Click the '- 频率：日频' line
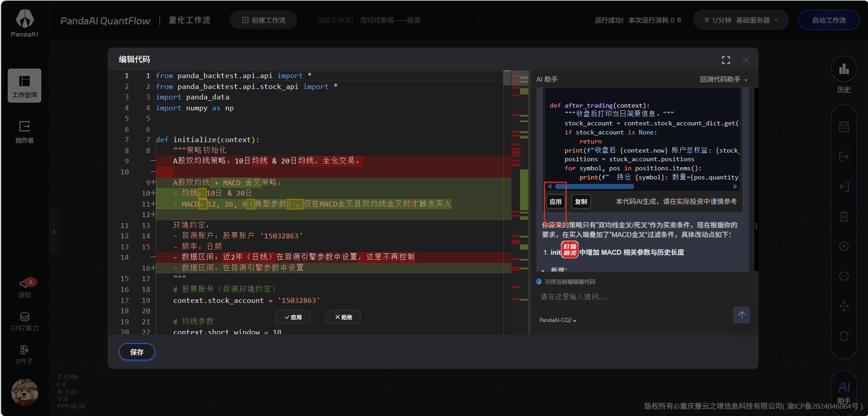 [x=198, y=247]
